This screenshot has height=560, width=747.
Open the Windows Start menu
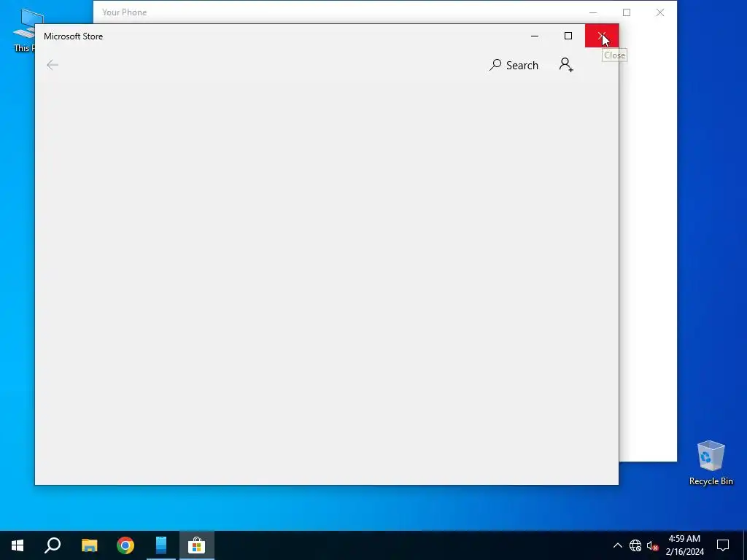[18, 545]
